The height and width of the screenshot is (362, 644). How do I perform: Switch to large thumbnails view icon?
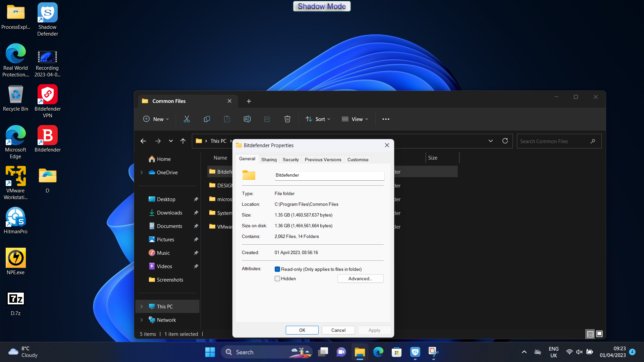[x=599, y=334]
